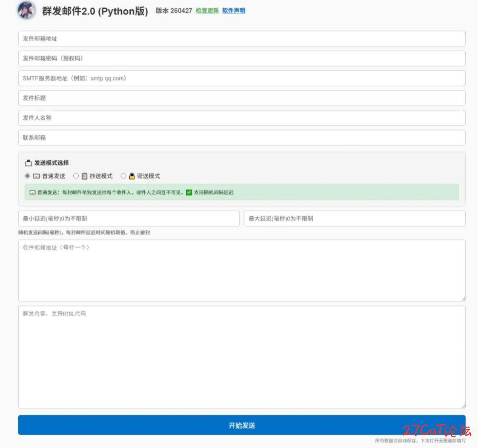Click the 发件邮箱地址 input field
Viewport: 478px width, 448px height.
point(241,39)
